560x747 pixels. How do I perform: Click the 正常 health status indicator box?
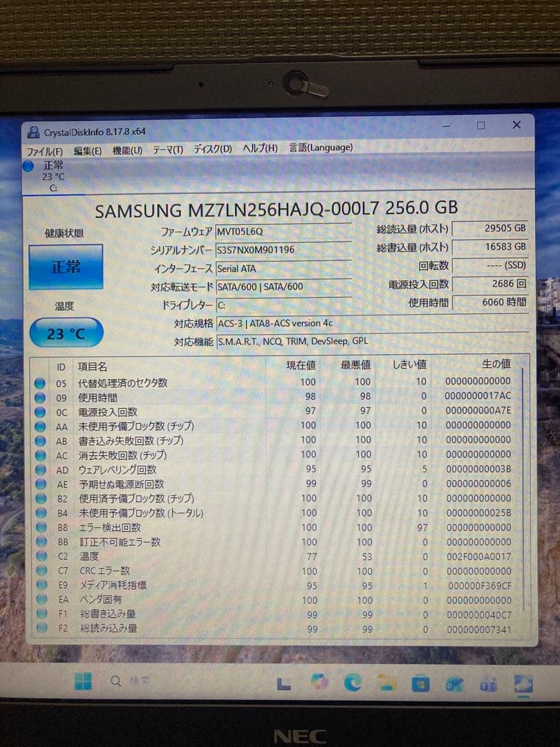(x=66, y=266)
